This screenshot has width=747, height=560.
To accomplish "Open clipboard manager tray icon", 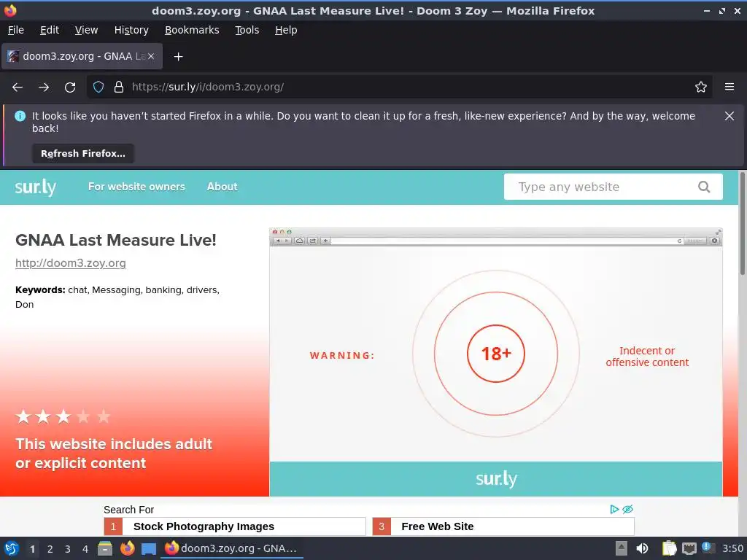I will point(670,548).
